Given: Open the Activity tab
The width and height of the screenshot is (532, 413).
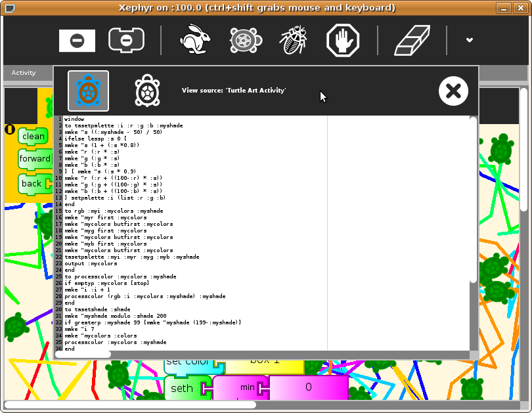Looking at the screenshot, I should point(24,73).
